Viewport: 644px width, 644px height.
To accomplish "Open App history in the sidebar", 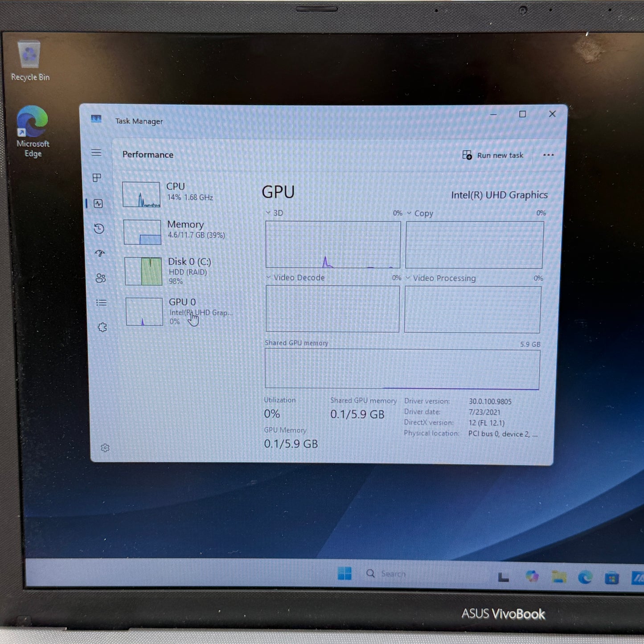I will pyautogui.click(x=99, y=229).
